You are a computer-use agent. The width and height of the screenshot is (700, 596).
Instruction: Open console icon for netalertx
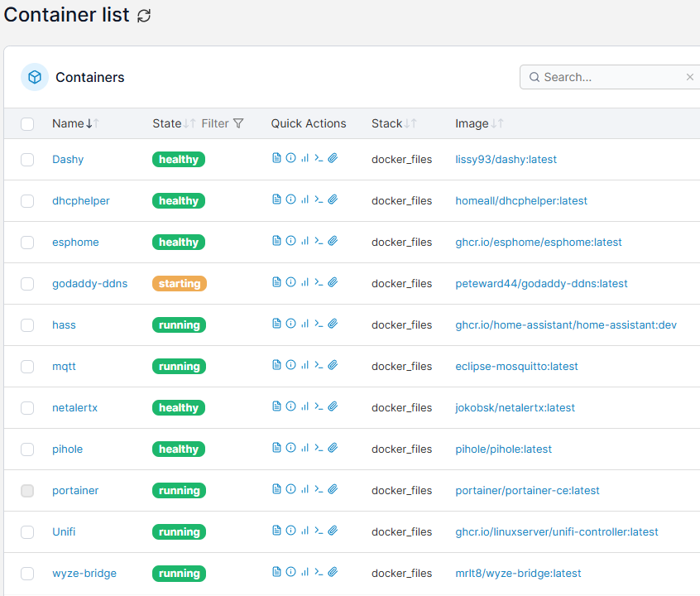click(x=319, y=406)
